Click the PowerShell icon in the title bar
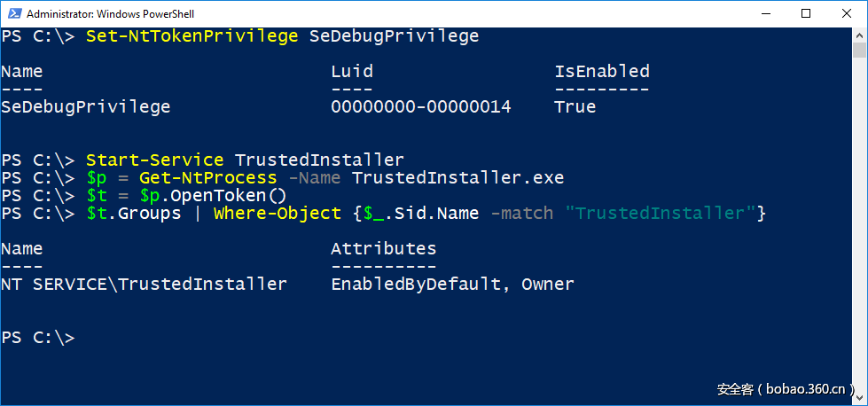 click(x=12, y=14)
